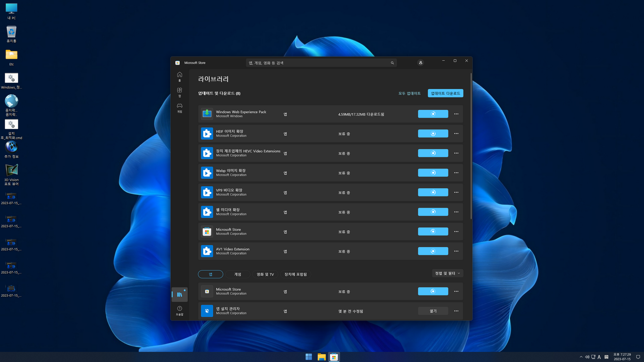Select the 앱 filter tab

pos(211,274)
